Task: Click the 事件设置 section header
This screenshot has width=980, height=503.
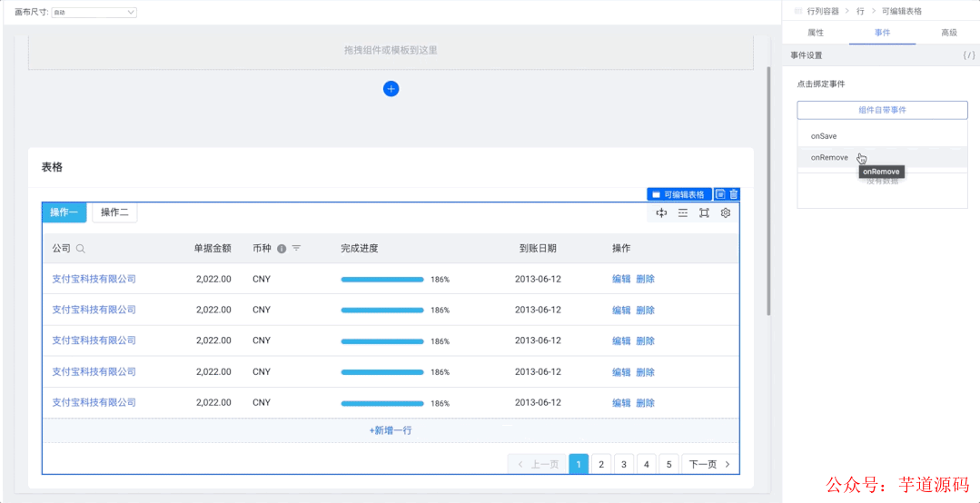Action: point(807,55)
